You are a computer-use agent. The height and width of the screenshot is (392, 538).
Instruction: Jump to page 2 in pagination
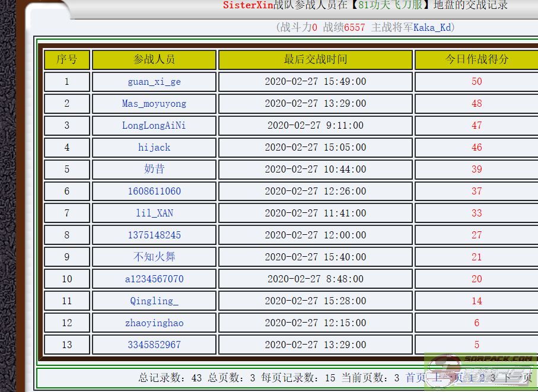(482, 378)
